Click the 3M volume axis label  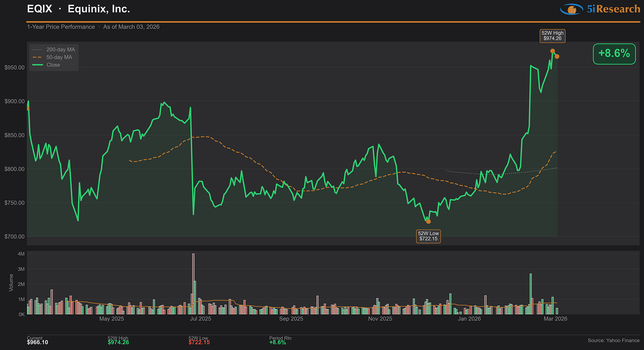click(21, 269)
